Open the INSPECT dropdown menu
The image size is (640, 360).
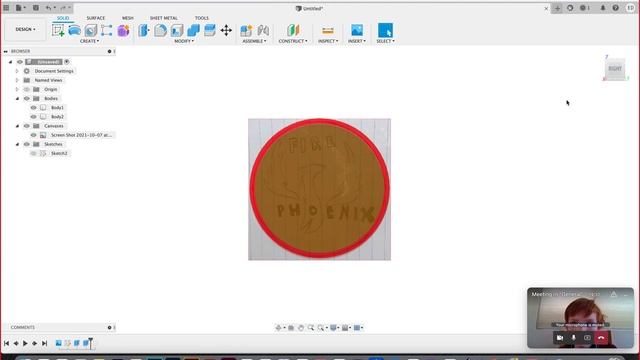click(x=328, y=41)
